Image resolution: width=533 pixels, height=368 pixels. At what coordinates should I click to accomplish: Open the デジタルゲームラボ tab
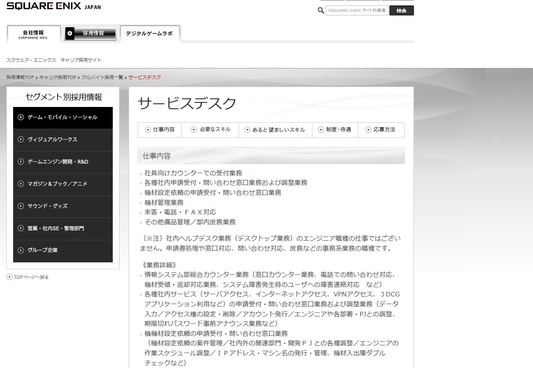click(x=150, y=34)
